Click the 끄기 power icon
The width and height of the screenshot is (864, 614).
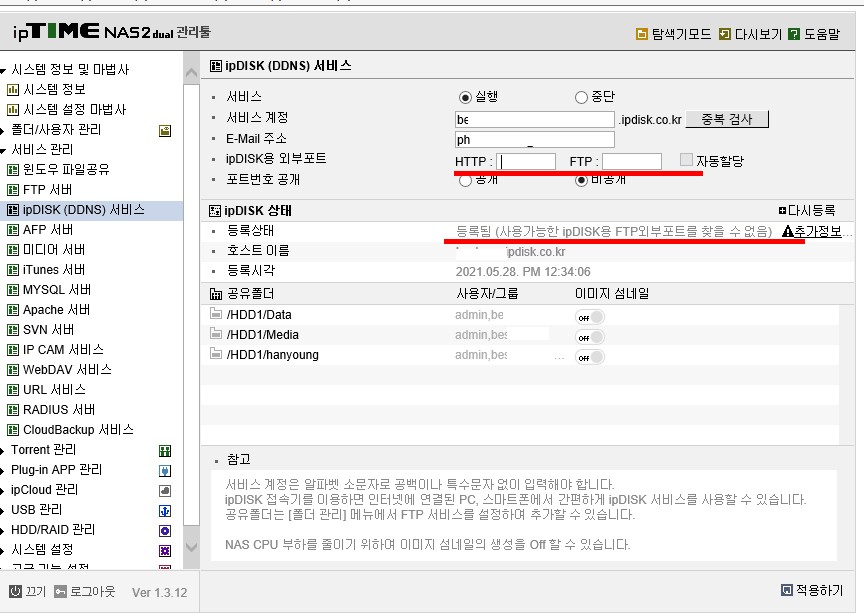pyautogui.click(x=15, y=591)
